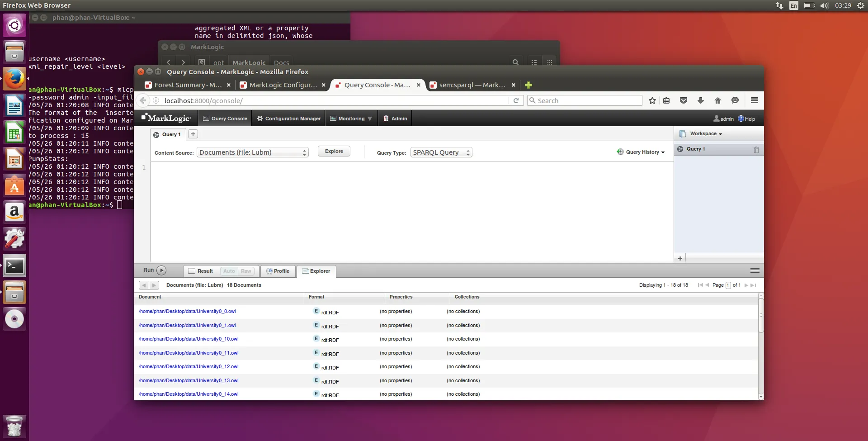
Task: Click the MarkLogic logo
Action: click(x=166, y=118)
